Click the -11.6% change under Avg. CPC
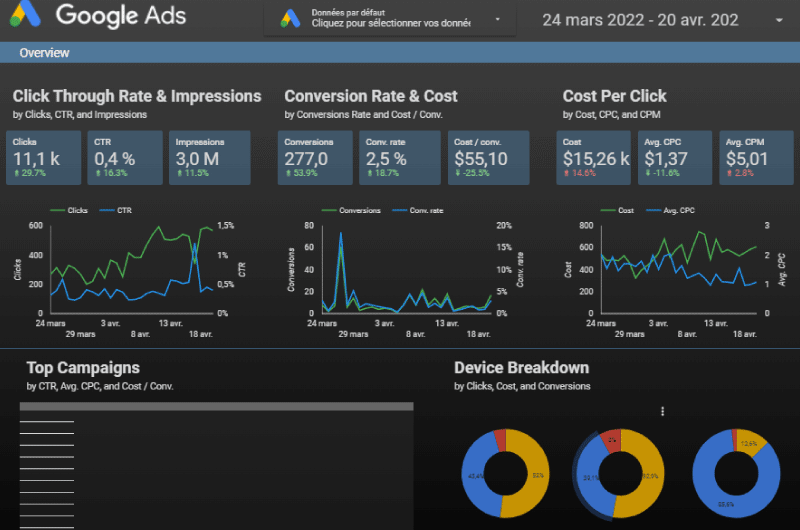The width and height of the screenshot is (800, 530). click(662, 173)
